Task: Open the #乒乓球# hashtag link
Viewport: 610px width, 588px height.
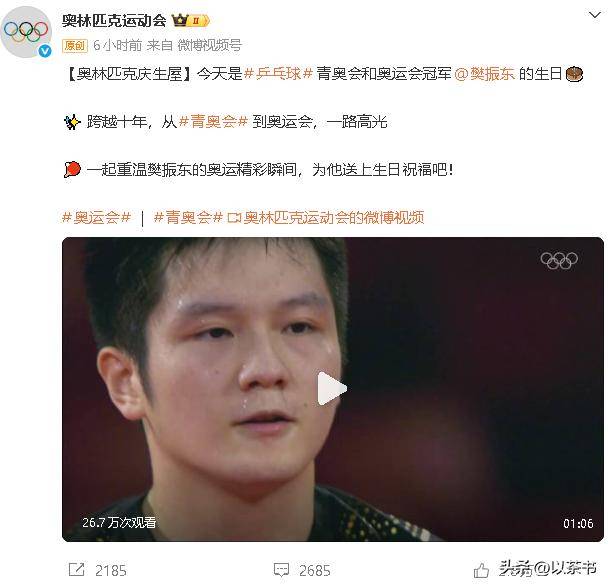Action: pyautogui.click(x=278, y=74)
